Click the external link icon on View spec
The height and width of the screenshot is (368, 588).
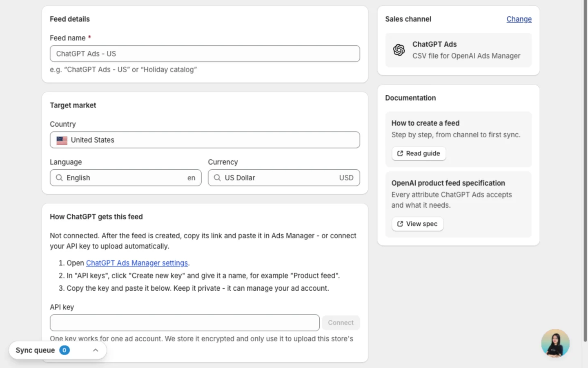pos(400,224)
